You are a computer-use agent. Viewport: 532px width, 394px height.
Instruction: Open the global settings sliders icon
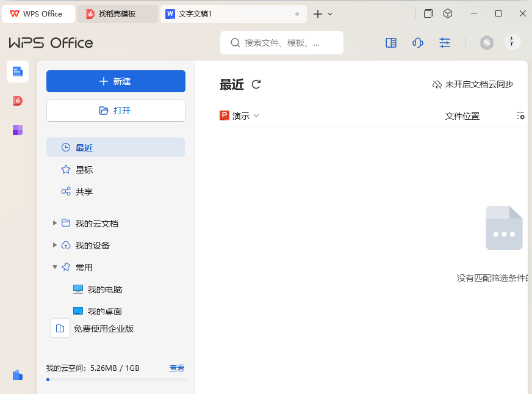[x=445, y=43]
